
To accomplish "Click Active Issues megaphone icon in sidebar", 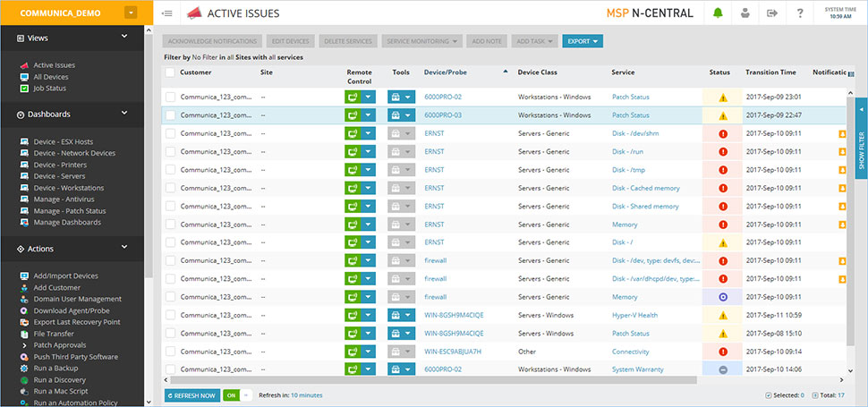I will tap(24, 65).
